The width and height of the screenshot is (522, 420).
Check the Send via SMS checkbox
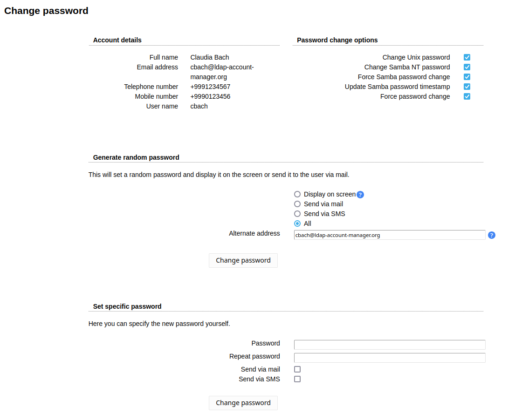[x=297, y=379]
